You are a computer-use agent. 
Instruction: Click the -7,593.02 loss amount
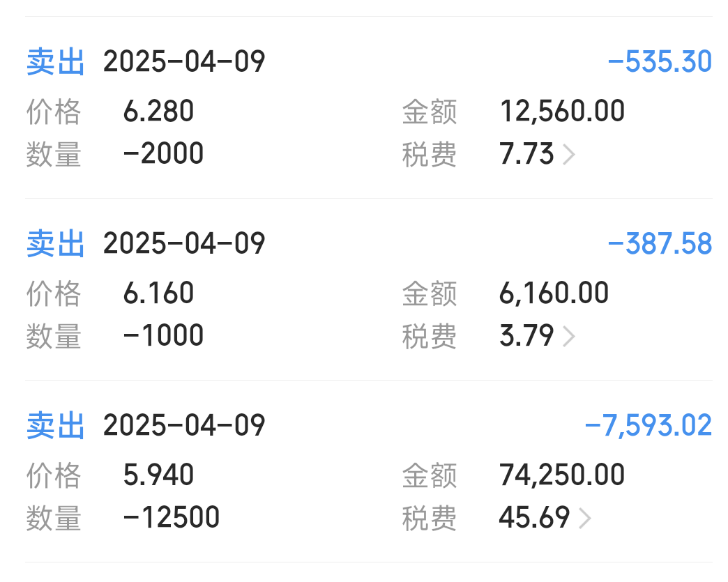[x=648, y=426]
